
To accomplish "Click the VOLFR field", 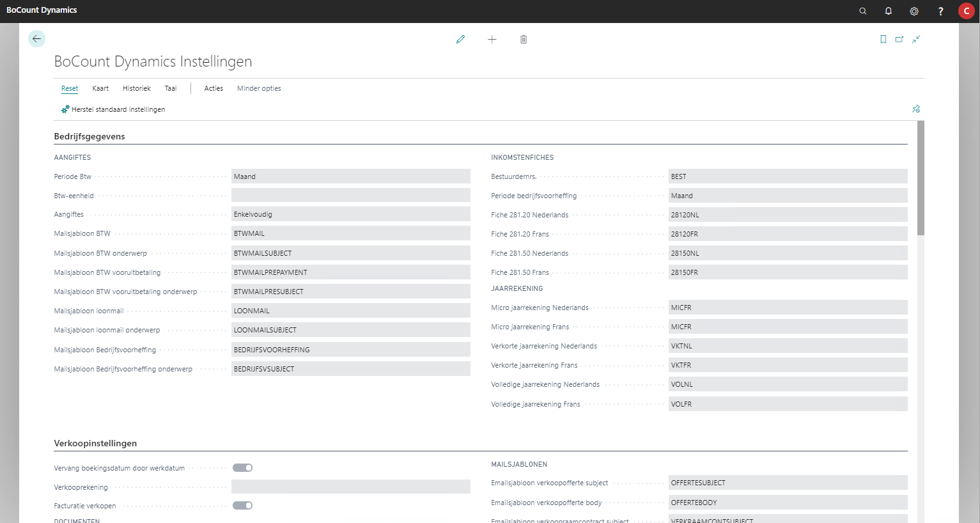I will click(x=788, y=404).
